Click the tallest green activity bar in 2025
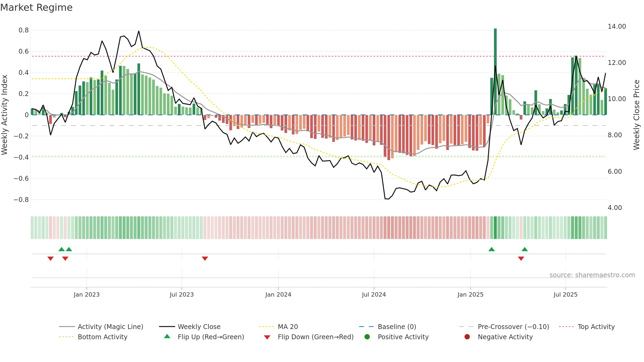The width and height of the screenshot is (644, 362). click(495, 72)
